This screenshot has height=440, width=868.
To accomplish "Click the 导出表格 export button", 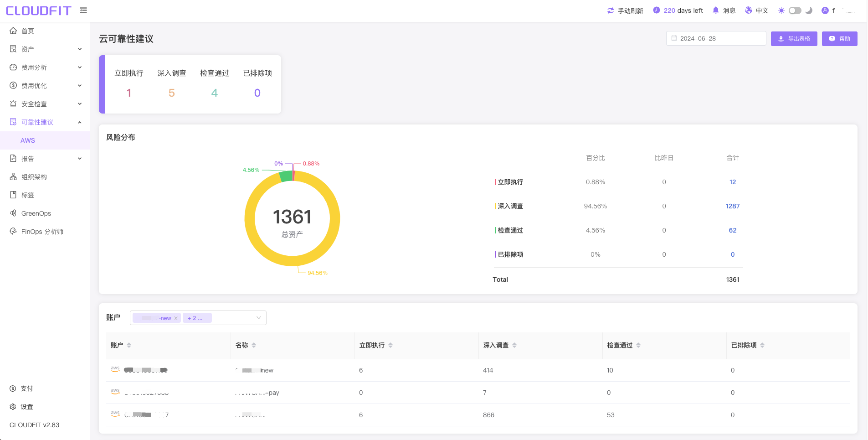I will point(794,39).
